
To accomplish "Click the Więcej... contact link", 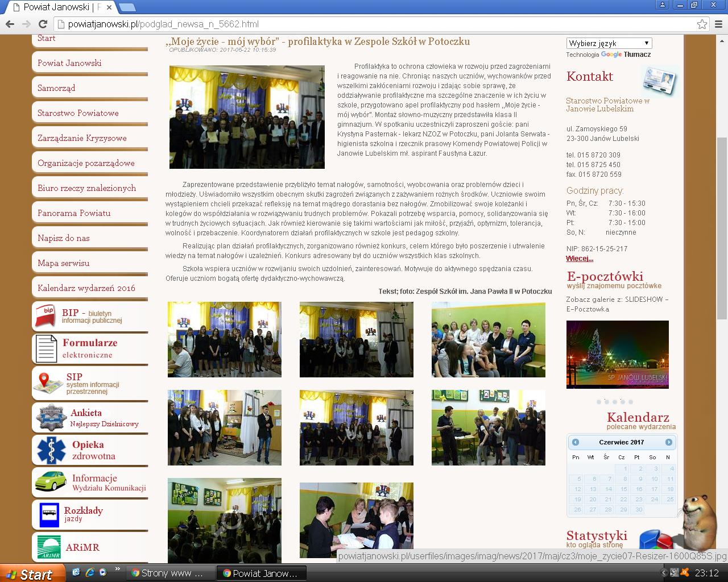I will [x=580, y=259].
